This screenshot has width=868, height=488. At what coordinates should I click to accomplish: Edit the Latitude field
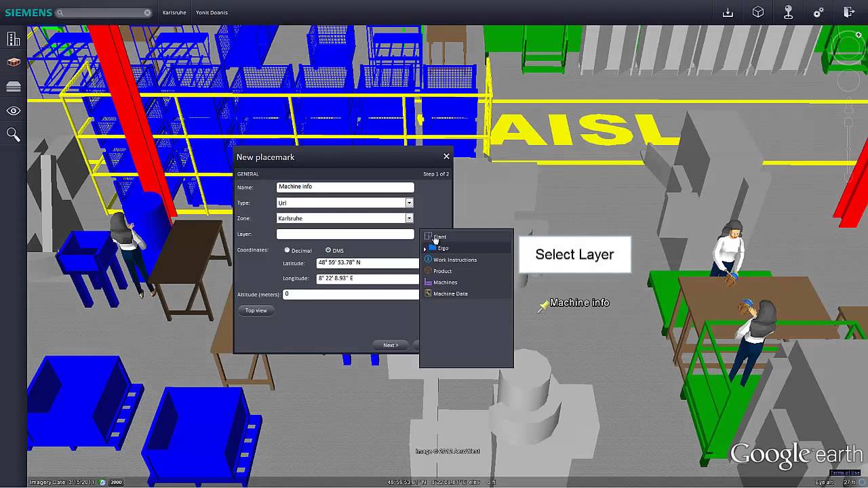(368, 263)
